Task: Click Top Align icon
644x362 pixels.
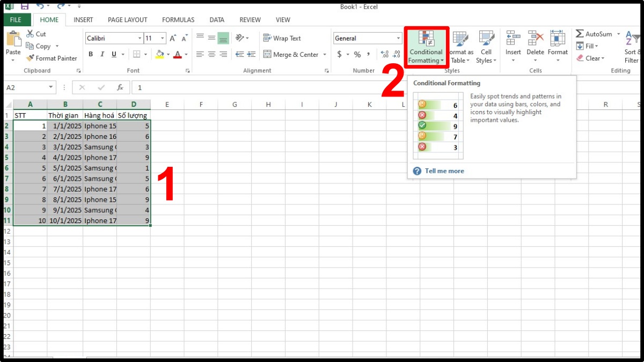Action: (x=200, y=38)
